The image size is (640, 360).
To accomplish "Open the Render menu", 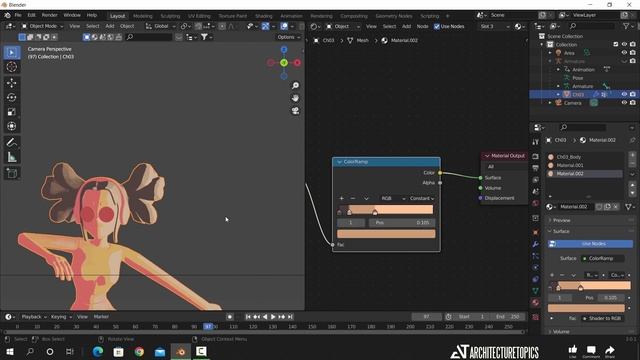I will [x=49, y=15].
